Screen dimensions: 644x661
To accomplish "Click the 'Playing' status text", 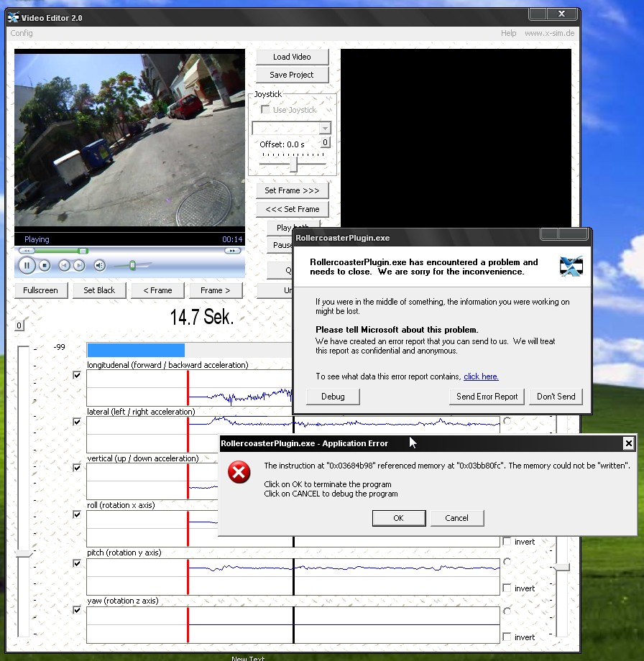I will coord(37,239).
